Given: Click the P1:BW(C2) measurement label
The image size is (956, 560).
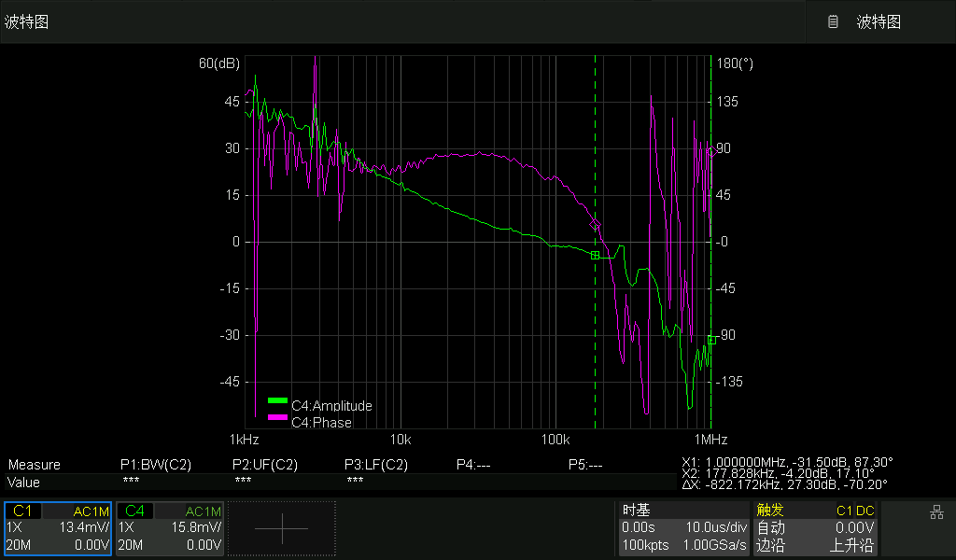Looking at the screenshot, I should coord(156,465).
